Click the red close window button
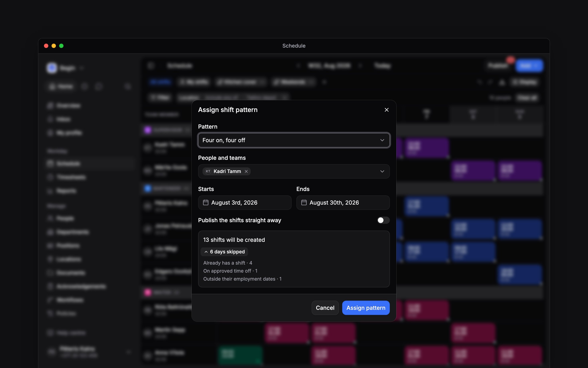 (46, 46)
